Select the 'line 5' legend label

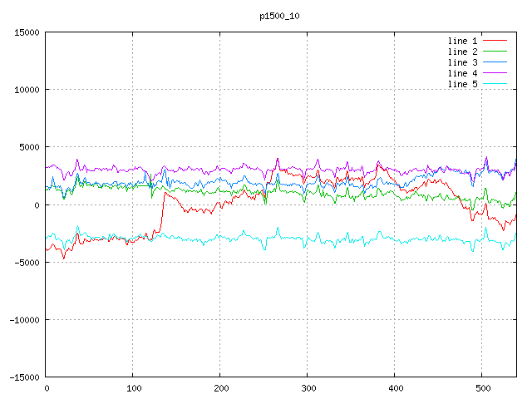pos(463,84)
